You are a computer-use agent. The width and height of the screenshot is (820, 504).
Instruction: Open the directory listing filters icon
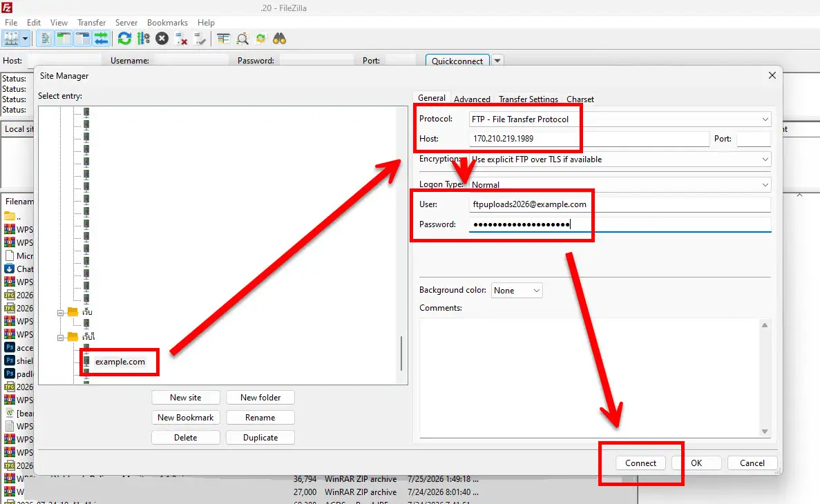pos(223,39)
